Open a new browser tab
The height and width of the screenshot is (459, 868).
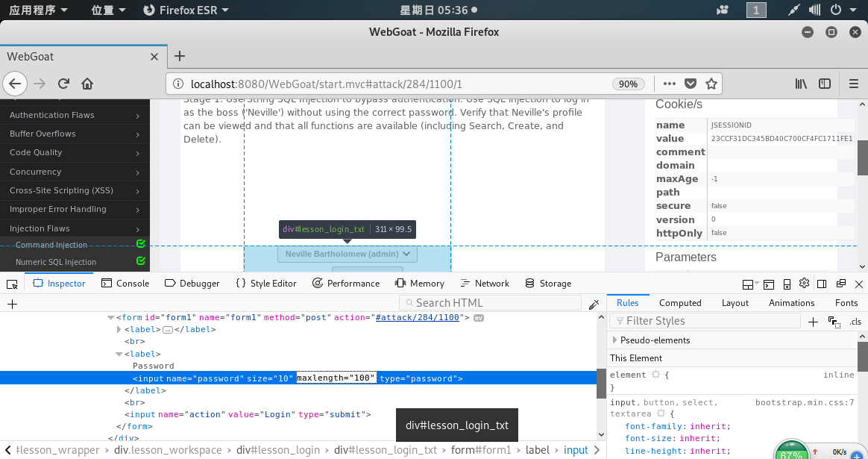coord(180,56)
